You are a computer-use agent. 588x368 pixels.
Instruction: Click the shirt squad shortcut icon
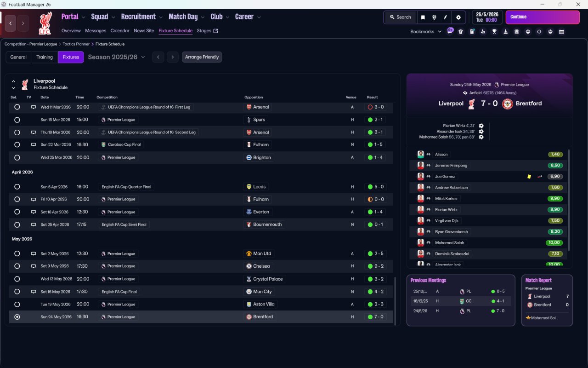click(461, 32)
